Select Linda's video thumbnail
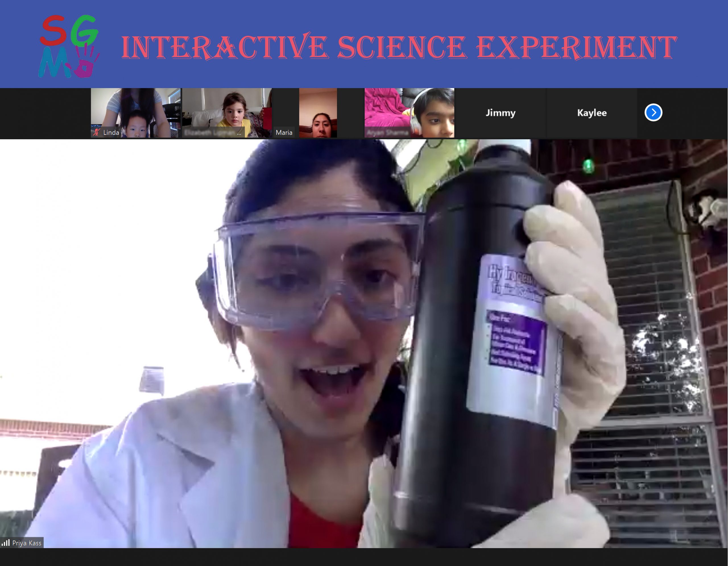This screenshot has width=728, height=566. coord(136,113)
